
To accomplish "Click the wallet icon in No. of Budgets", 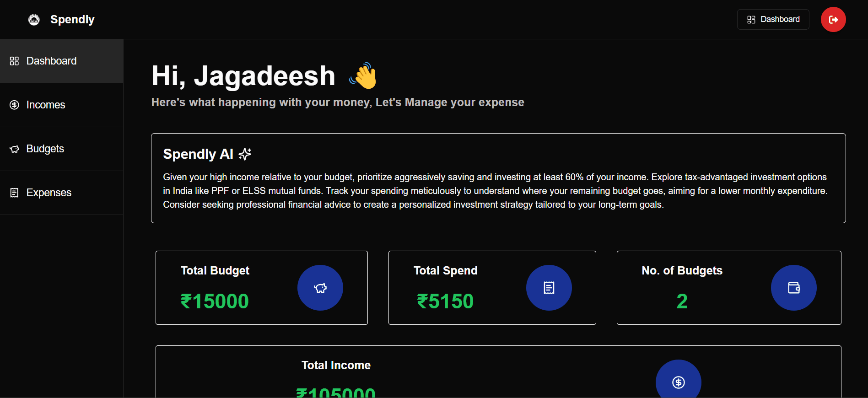I will coord(794,288).
